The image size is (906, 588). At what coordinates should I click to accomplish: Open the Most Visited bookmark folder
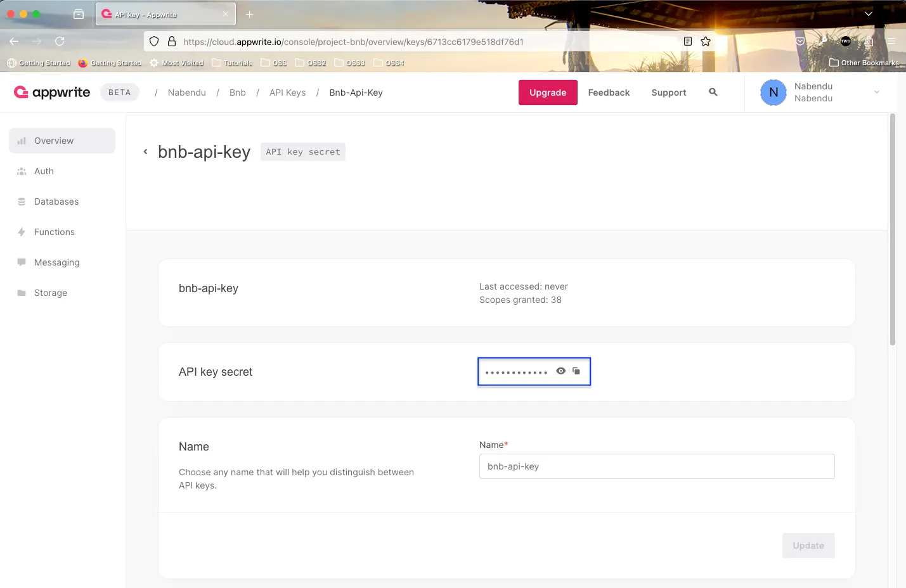click(177, 63)
